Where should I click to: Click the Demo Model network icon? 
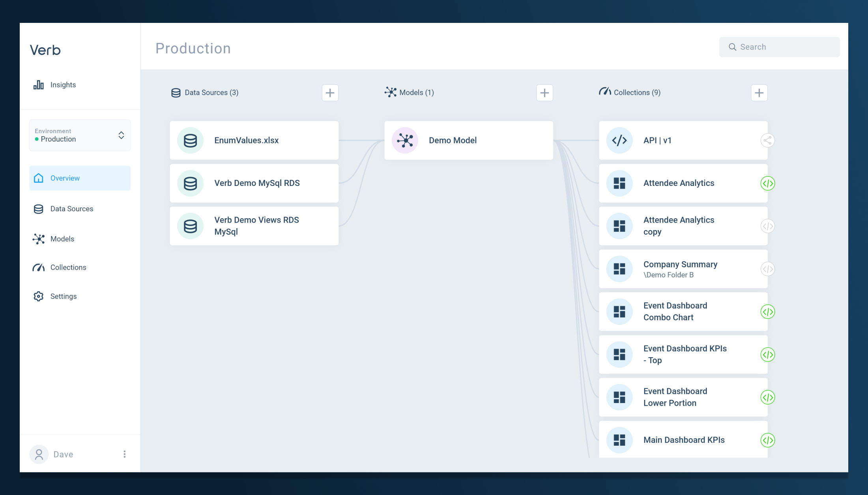click(x=405, y=141)
